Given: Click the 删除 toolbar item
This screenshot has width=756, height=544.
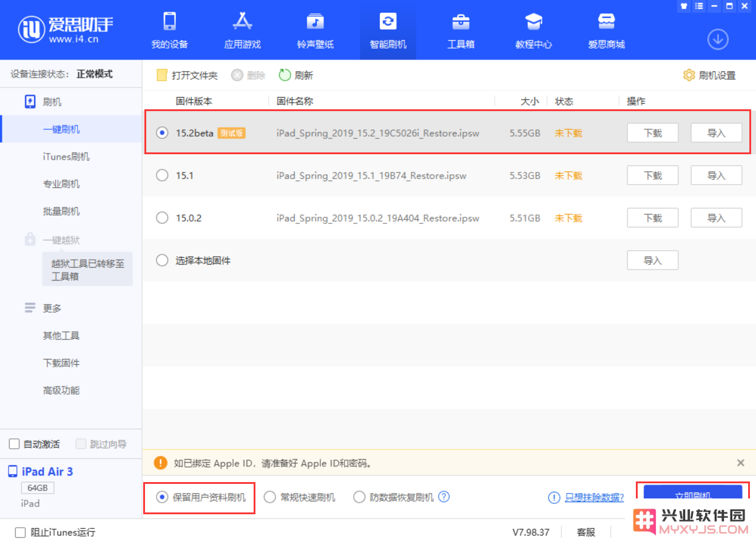Looking at the screenshot, I should tap(249, 75).
